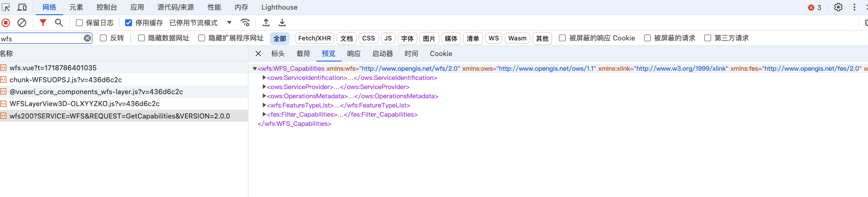
Task: Filter requests by 图片
Action: tap(429, 39)
